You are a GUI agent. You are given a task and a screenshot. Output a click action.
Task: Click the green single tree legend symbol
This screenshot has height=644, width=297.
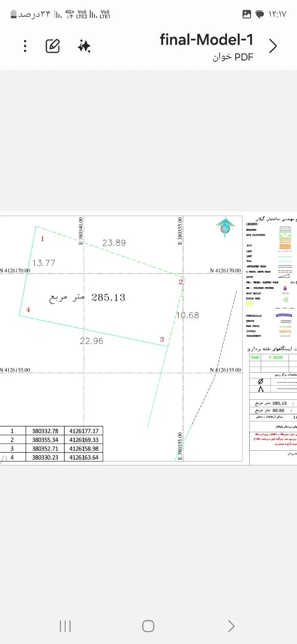coord(285,299)
